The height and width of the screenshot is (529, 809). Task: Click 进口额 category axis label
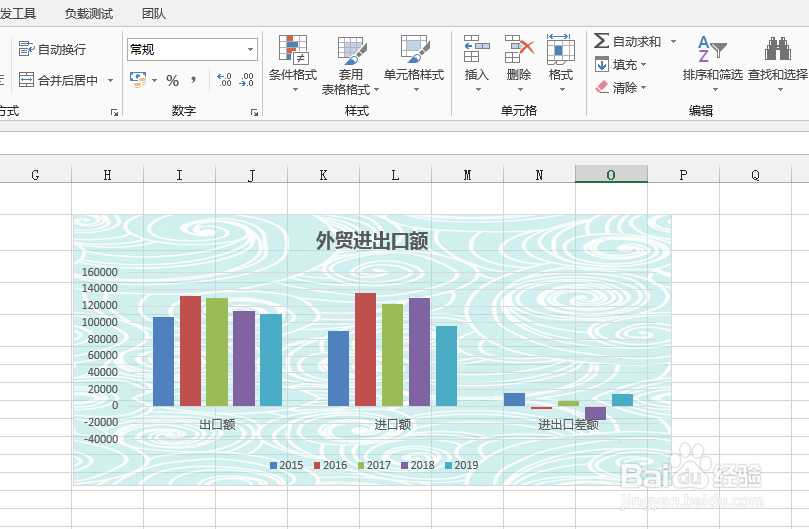pos(393,424)
